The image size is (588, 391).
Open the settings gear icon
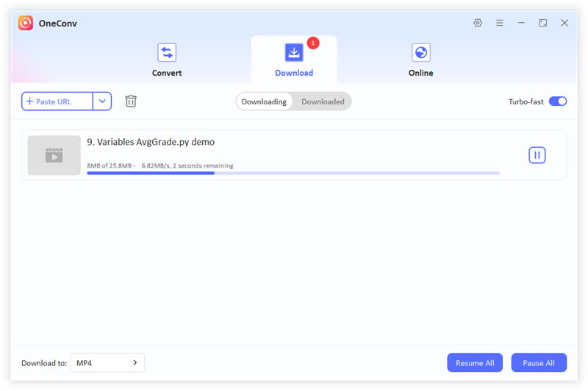click(477, 23)
